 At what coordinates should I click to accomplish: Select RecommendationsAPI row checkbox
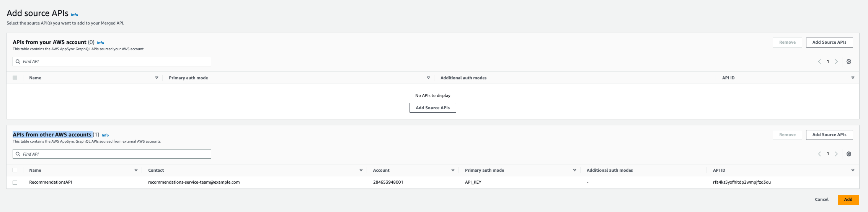[x=15, y=182]
